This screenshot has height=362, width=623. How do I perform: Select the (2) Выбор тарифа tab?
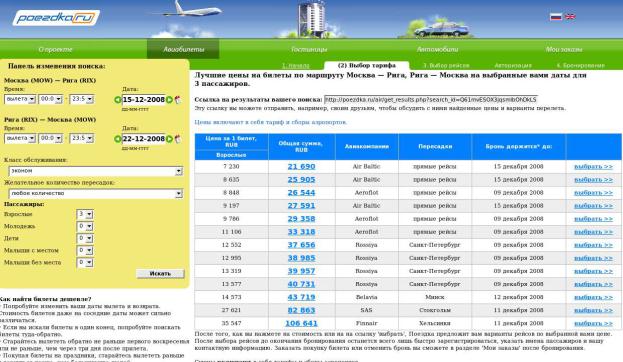click(366, 65)
